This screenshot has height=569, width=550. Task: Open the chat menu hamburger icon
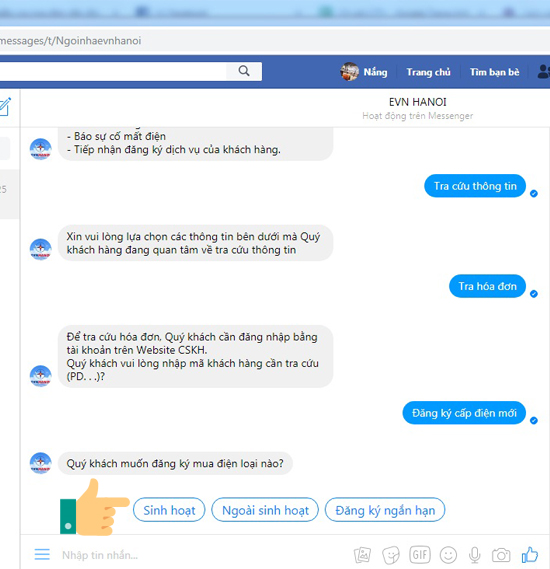(42, 554)
